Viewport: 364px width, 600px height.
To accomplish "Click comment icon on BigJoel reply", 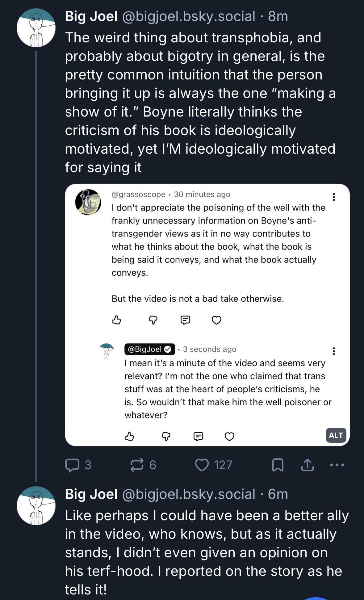I will (x=198, y=436).
